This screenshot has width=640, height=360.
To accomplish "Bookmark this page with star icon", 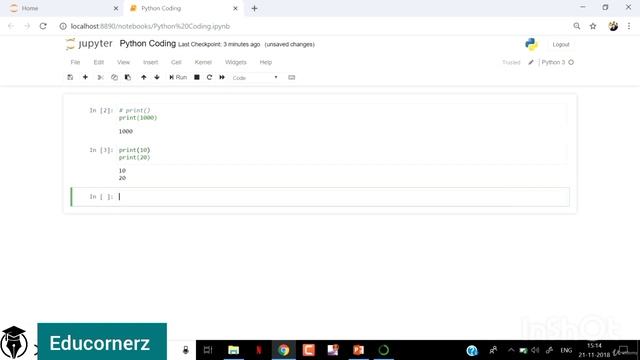I will [x=593, y=26].
